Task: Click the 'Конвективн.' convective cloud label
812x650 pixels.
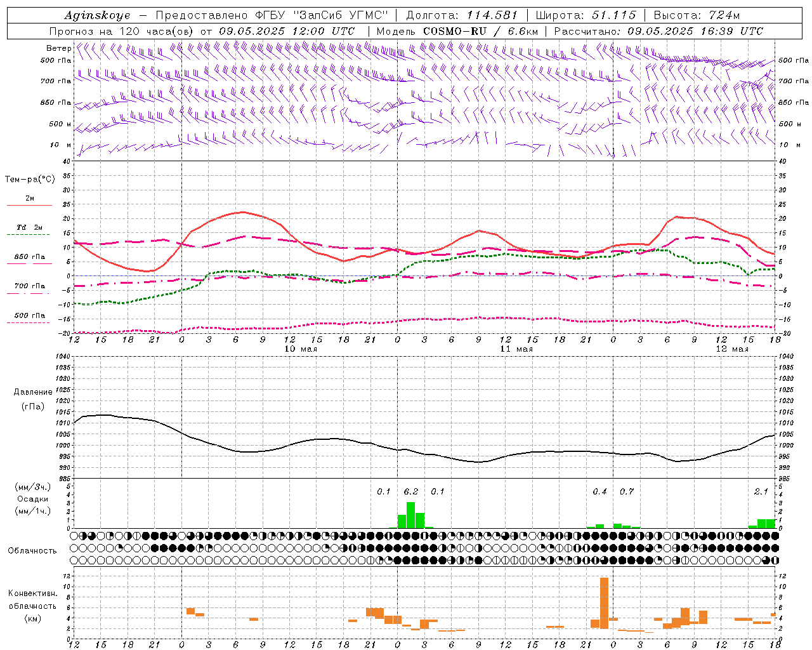Action: coord(33,594)
